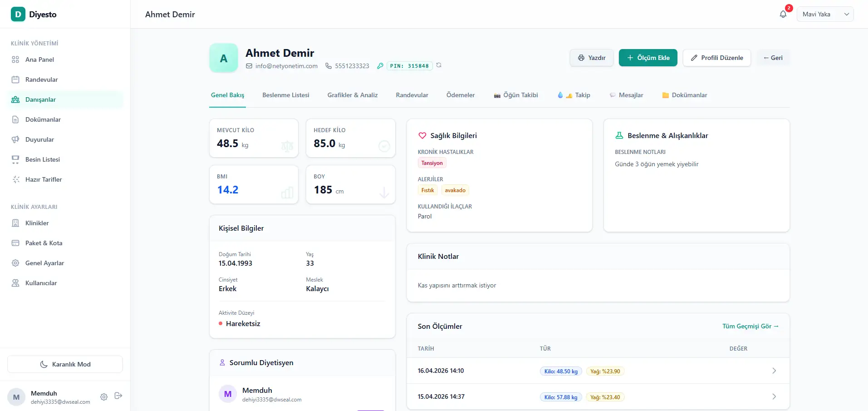This screenshot has height=411, width=868.
Task: Click the Yağ: %23.90 badge
Action: (x=605, y=371)
